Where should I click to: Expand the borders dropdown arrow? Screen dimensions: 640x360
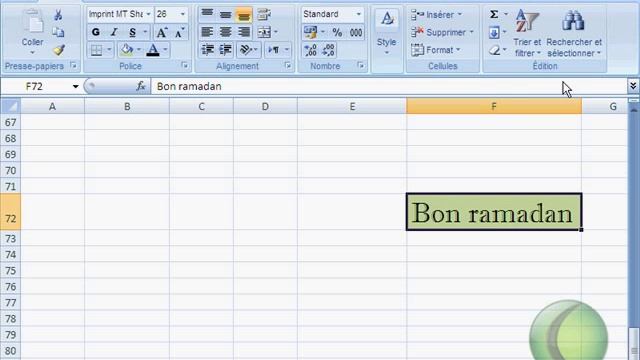[109, 50]
